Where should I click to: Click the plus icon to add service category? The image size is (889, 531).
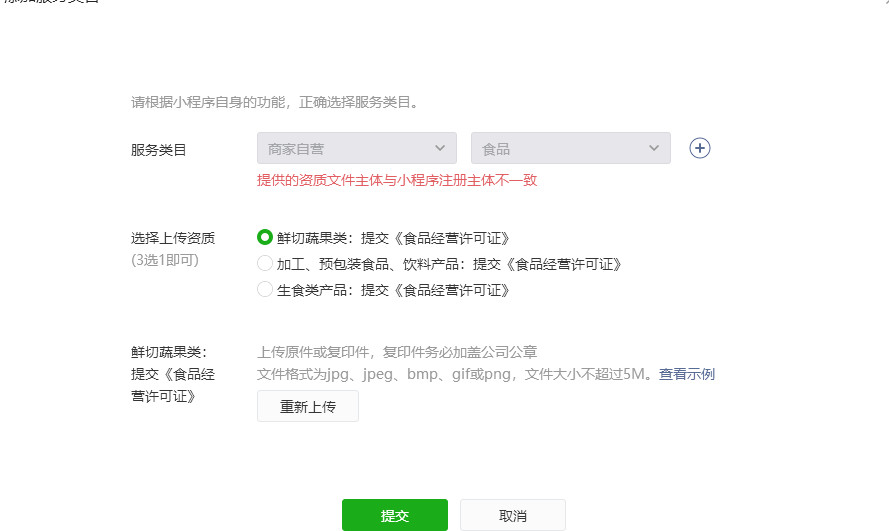(x=700, y=148)
